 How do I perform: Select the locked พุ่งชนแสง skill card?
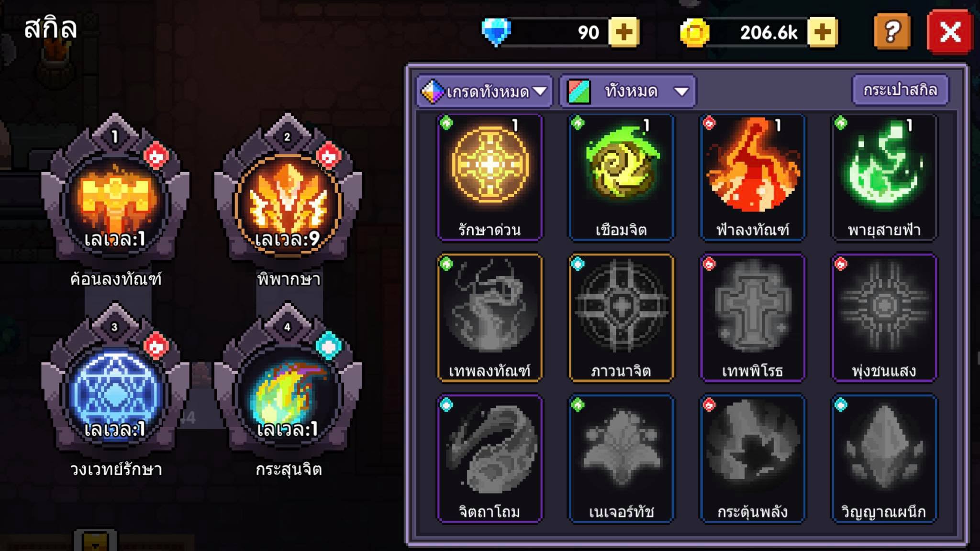[884, 318]
